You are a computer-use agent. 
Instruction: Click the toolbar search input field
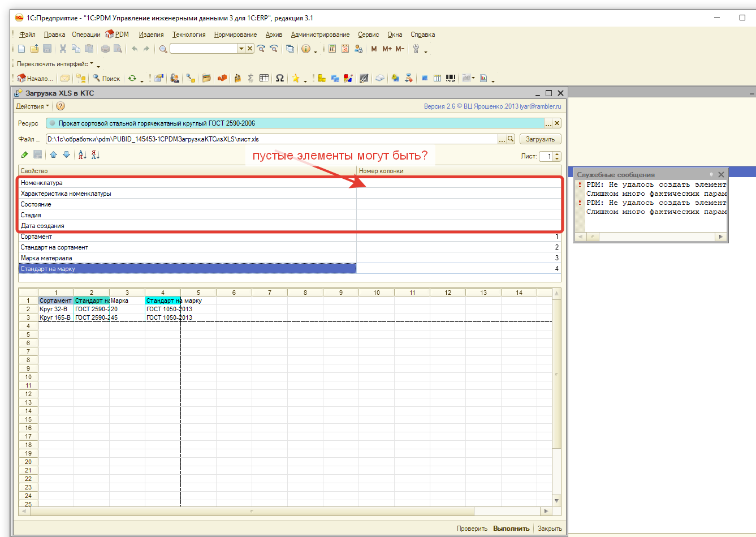tap(204, 49)
